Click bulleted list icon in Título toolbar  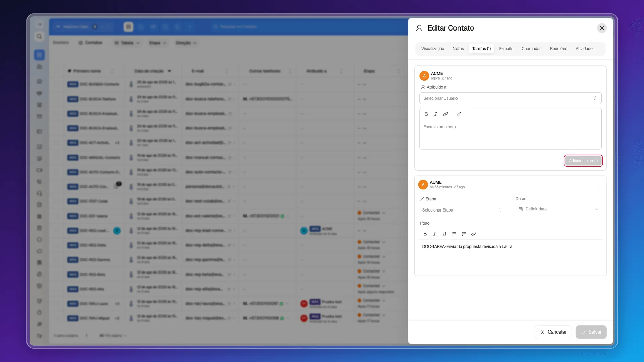(454, 234)
